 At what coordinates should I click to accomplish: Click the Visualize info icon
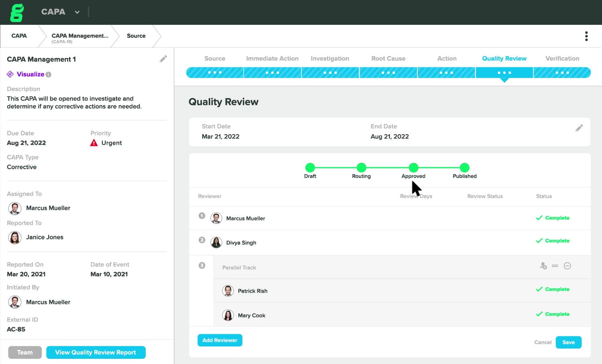point(49,75)
